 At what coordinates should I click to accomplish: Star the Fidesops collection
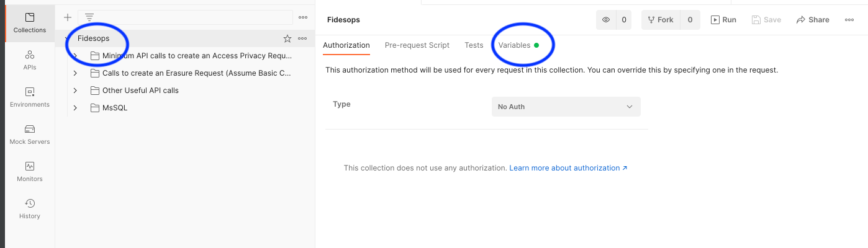[287, 38]
